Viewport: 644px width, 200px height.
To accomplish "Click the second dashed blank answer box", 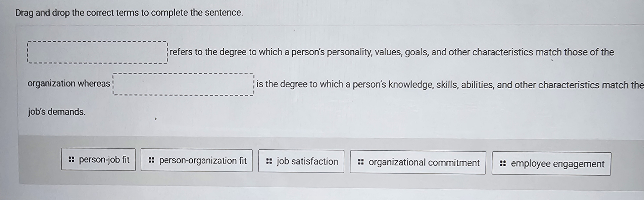I will pos(183,85).
